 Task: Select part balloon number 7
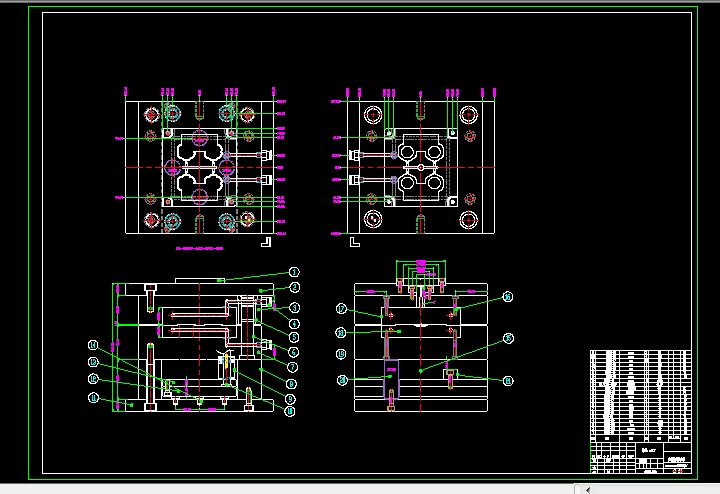coord(292,367)
